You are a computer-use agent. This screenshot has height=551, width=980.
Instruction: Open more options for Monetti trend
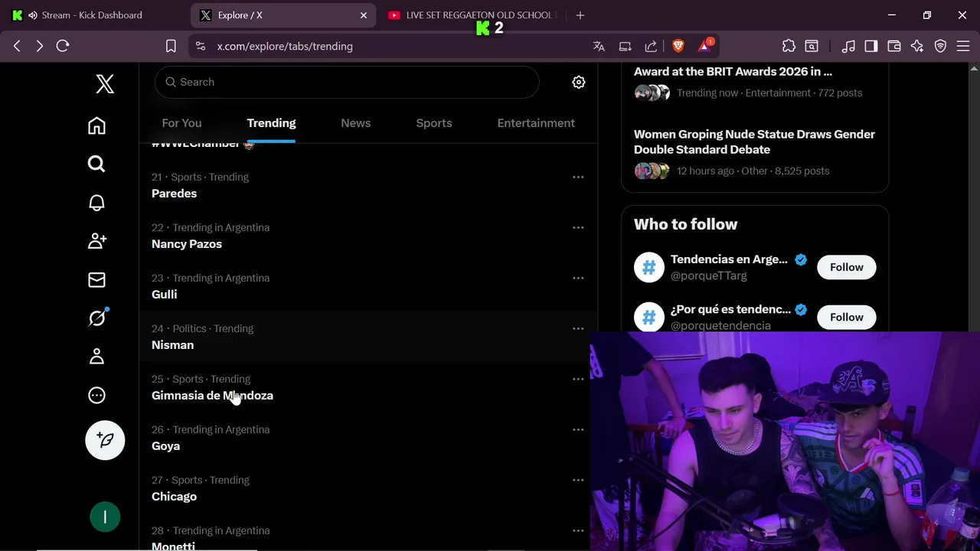tap(578, 530)
